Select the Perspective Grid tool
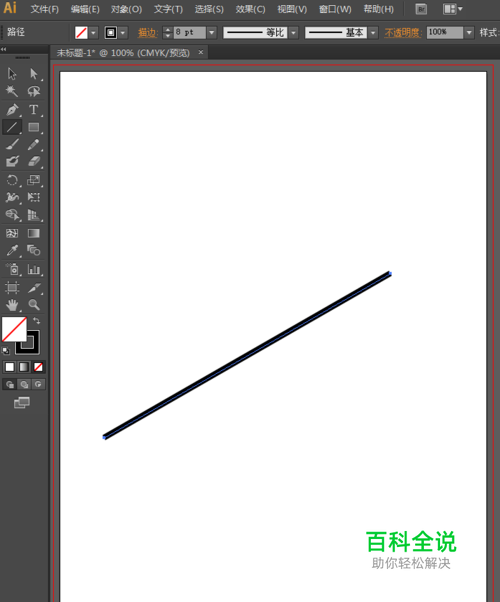 (x=33, y=215)
